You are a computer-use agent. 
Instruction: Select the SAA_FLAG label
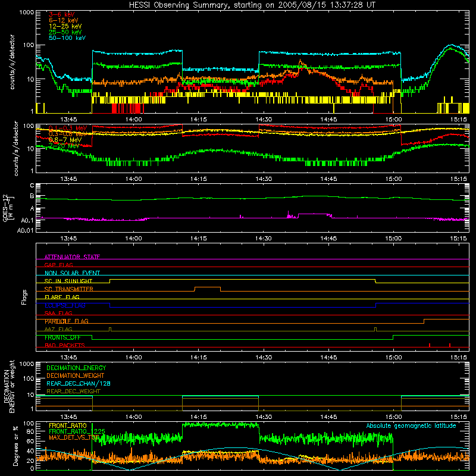58,313
